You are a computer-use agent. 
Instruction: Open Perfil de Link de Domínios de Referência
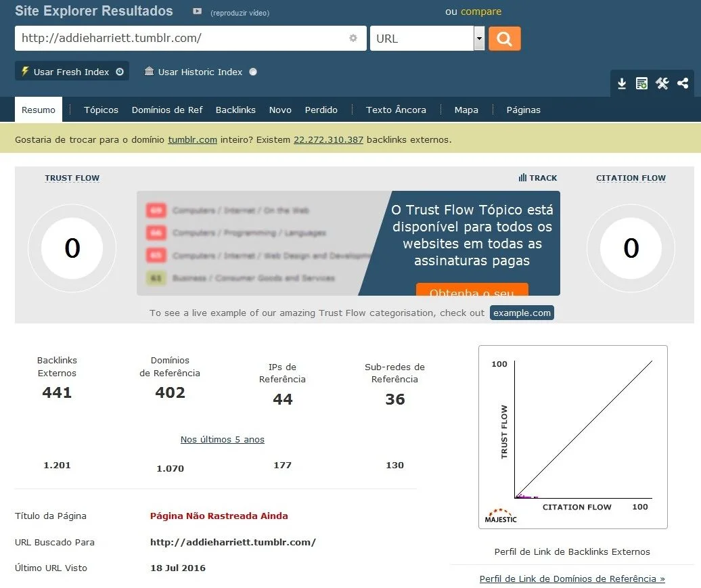point(572,579)
